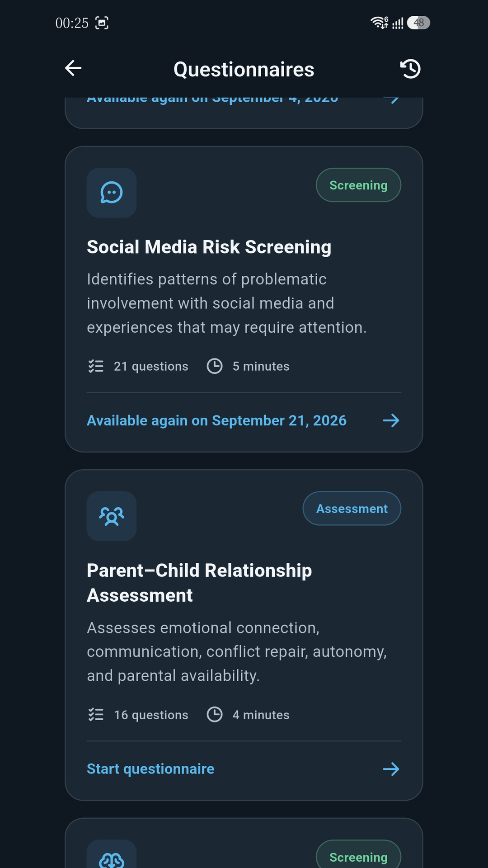Viewport: 488px width, 868px height.
Task: Tap the people group icon on Parent–Child card
Action: click(112, 516)
